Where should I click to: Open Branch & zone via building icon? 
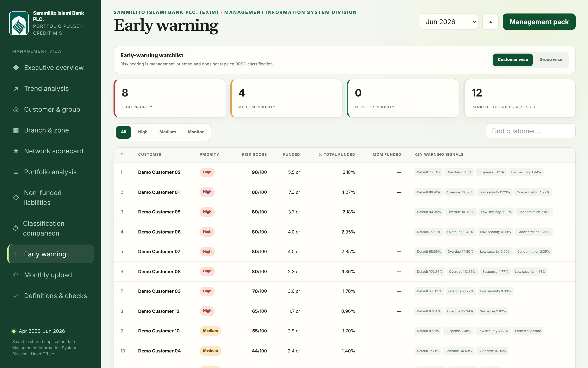click(x=16, y=130)
